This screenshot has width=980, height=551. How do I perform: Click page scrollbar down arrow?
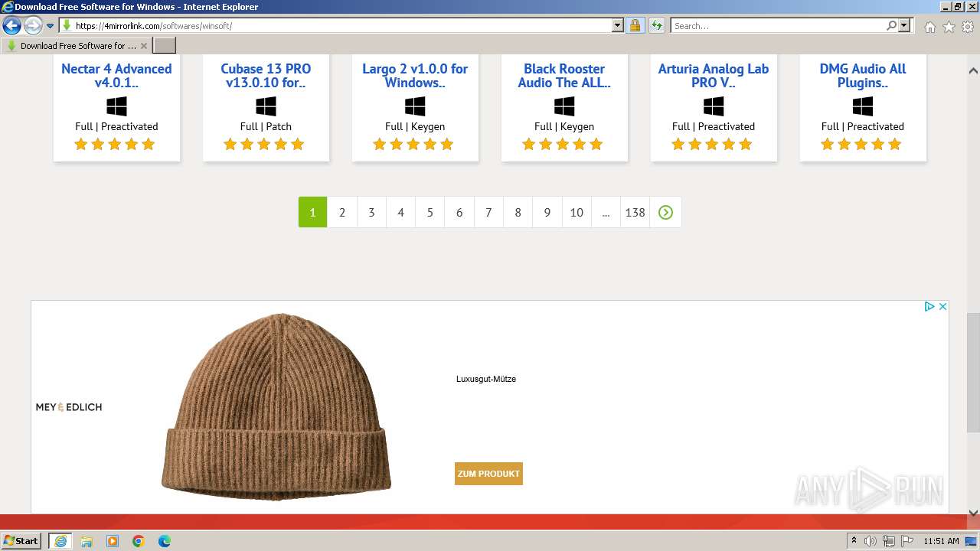[973, 514]
